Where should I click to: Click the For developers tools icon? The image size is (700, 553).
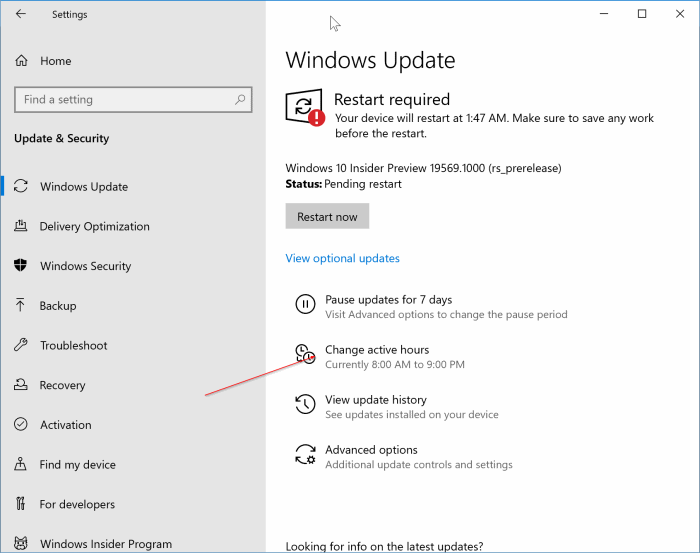point(21,504)
